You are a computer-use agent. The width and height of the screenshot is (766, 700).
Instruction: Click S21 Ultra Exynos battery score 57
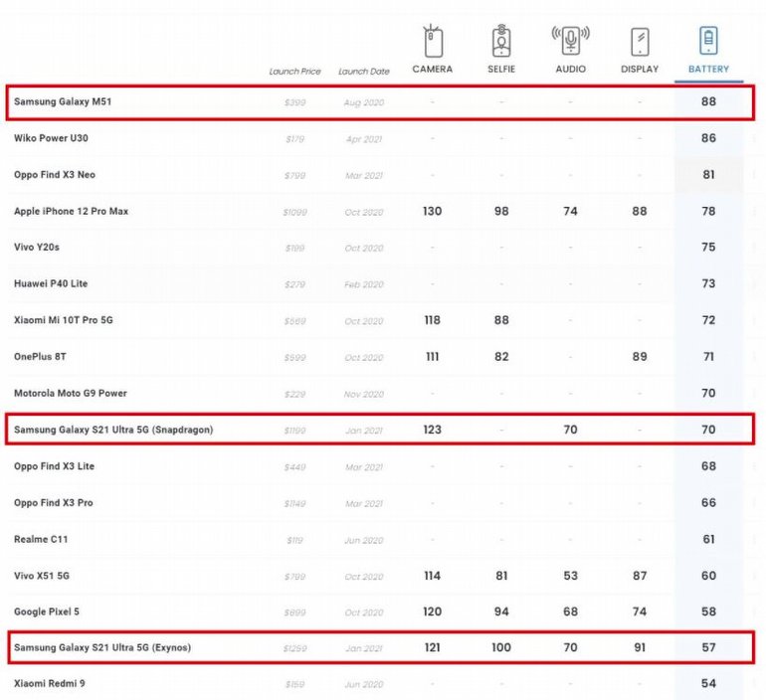point(708,647)
